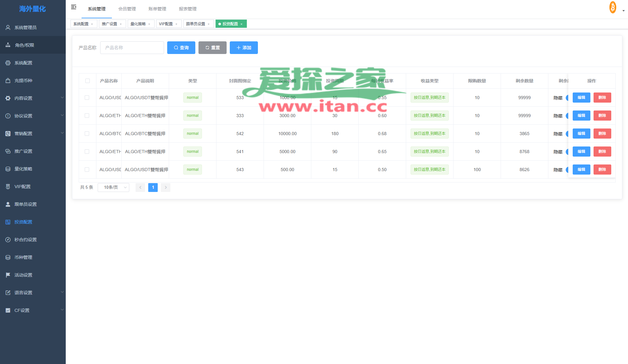Close the 量化策略 tag tab
628x364 pixels.
149,24
